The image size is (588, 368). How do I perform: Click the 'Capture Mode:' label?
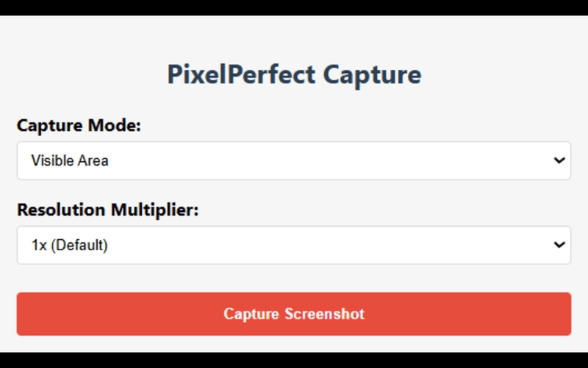pos(79,125)
